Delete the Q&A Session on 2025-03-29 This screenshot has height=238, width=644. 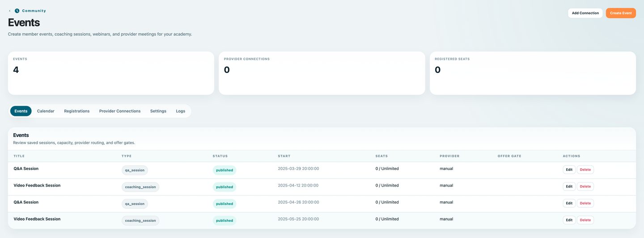coord(585,170)
